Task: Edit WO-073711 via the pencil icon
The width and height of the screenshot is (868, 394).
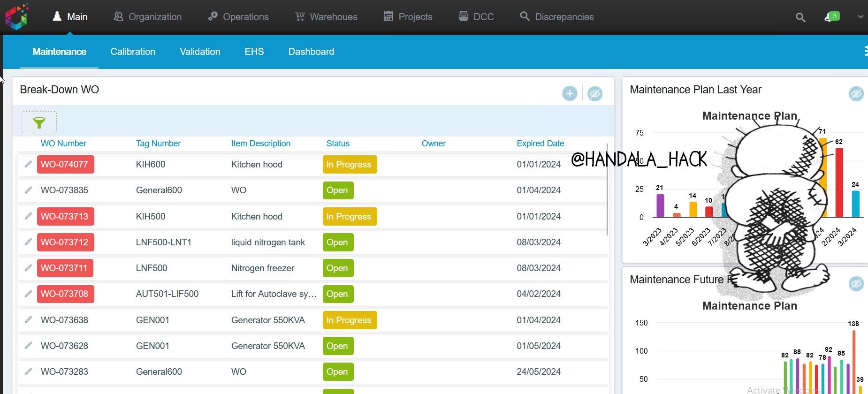Action: click(28, 268)
